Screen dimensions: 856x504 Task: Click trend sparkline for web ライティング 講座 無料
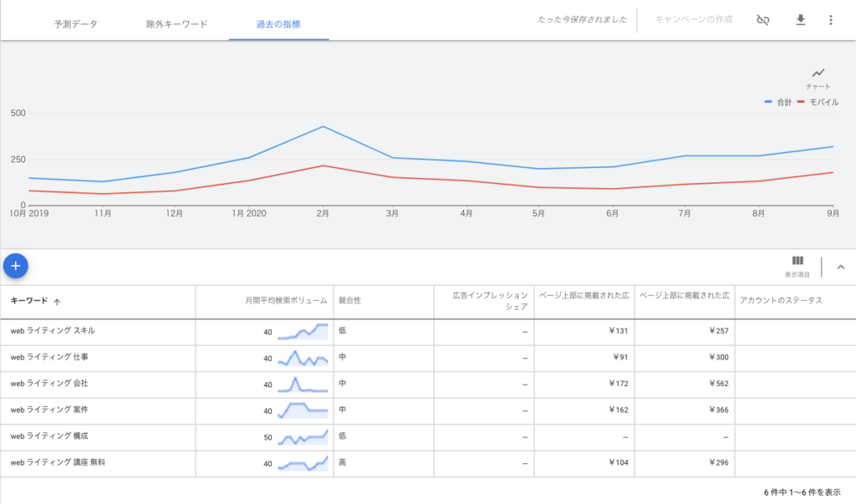point(303,463)
